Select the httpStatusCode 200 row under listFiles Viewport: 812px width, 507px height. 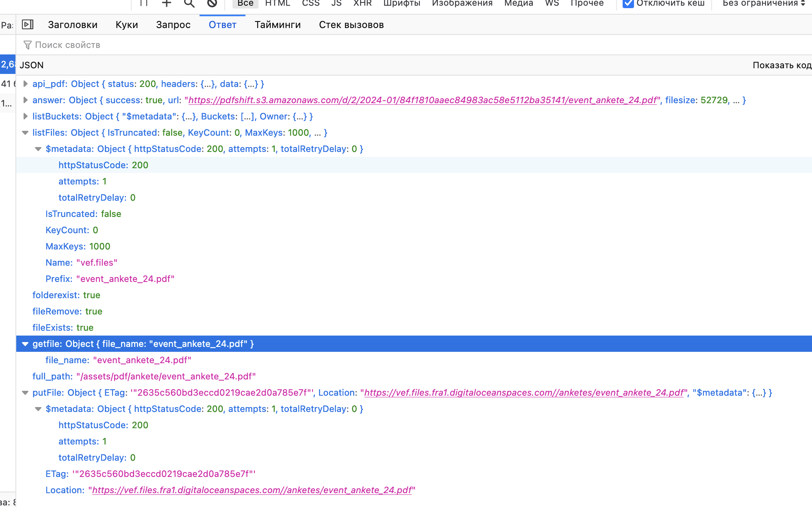click(103, 165)
